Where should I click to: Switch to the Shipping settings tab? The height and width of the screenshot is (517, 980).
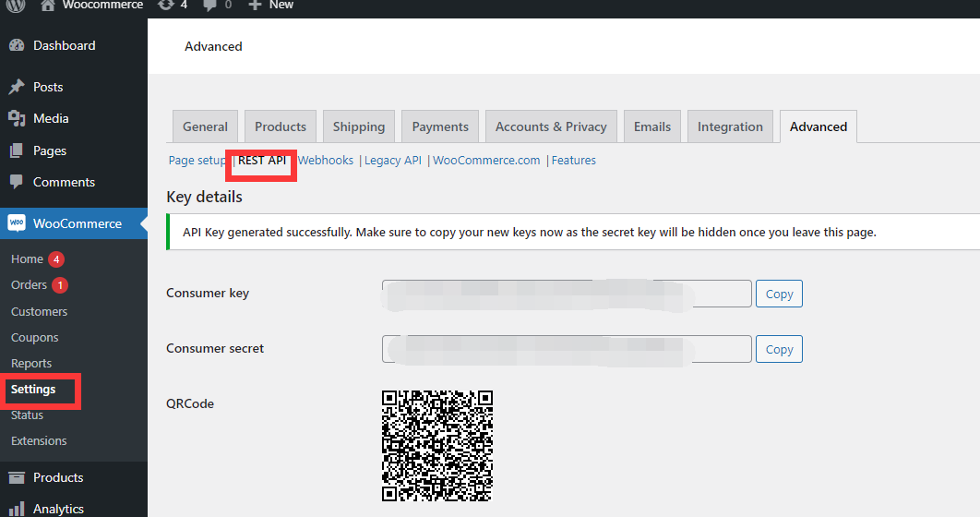358,126
